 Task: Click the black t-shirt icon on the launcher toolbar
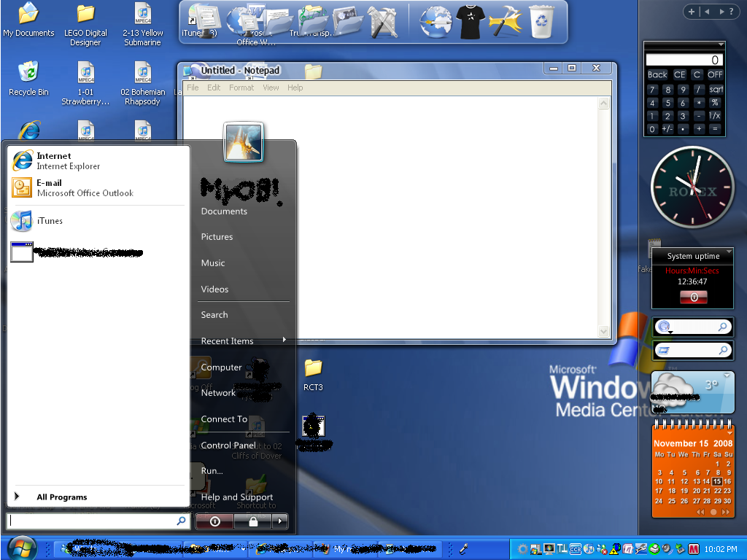click(x=469, y=20)
